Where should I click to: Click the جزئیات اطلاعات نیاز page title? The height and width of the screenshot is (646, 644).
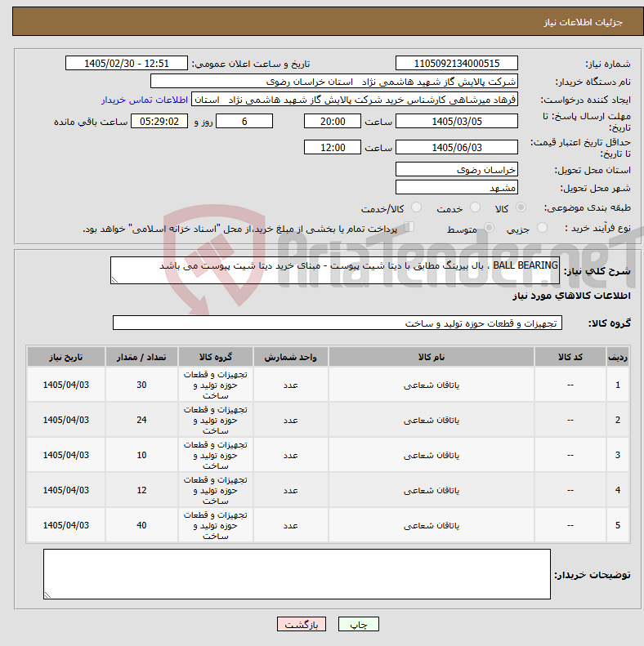[583, 22]
